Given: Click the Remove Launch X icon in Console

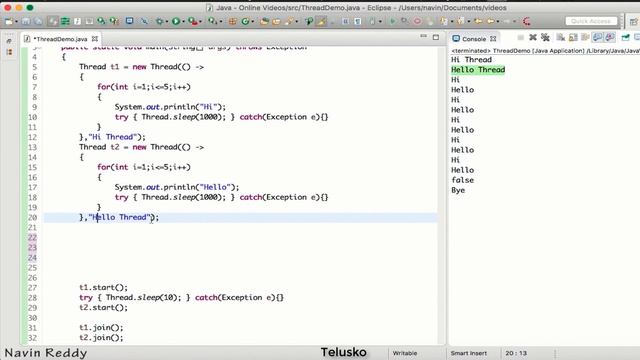Looking at the screenshot, I should (x=533, y=38).
